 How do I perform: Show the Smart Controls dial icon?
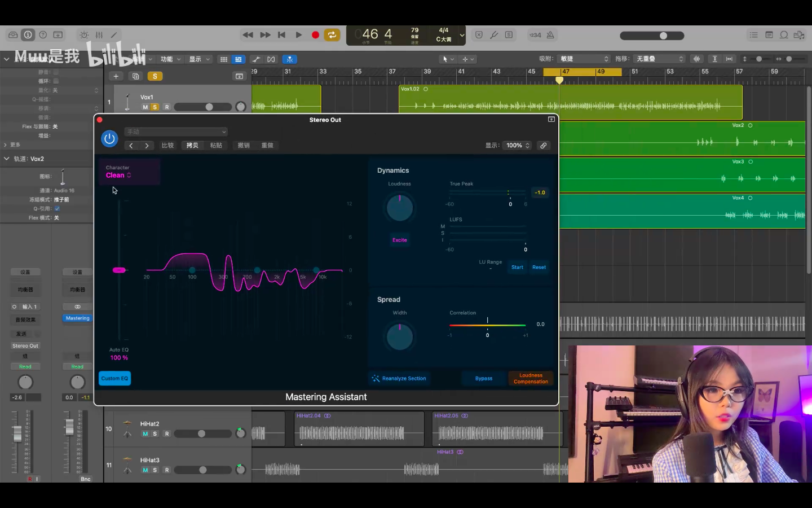84,35
